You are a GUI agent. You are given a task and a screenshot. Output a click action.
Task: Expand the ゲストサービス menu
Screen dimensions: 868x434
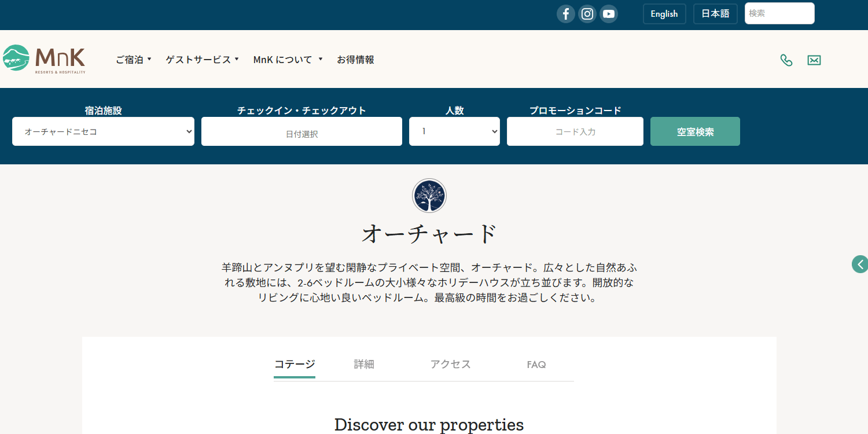tap(202, 60)
